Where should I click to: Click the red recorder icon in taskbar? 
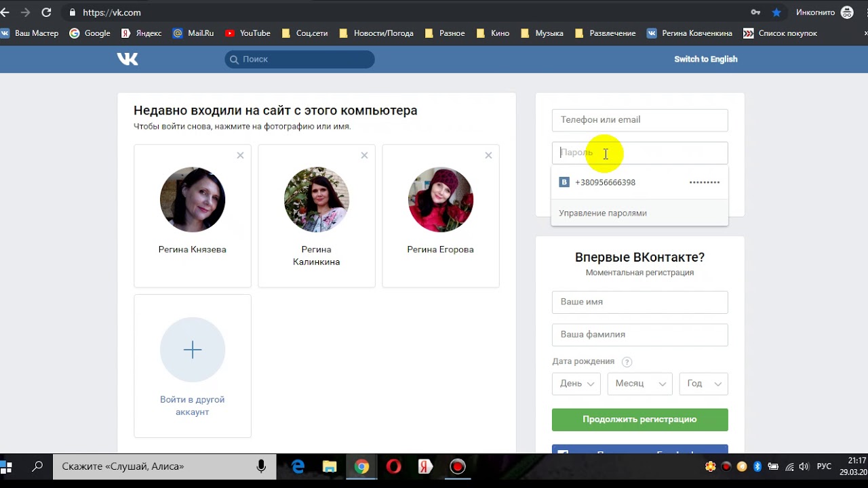point(458,466)
